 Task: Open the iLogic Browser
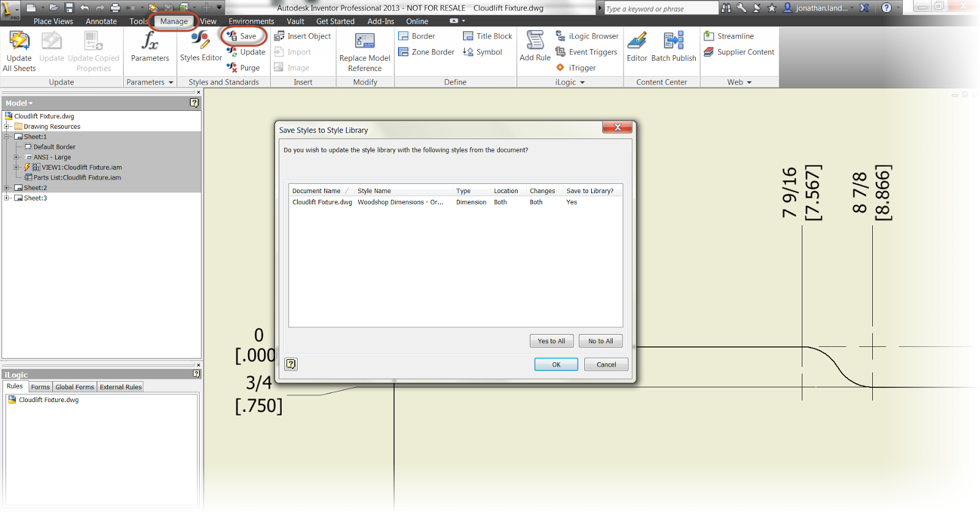[x=587, y=36]
